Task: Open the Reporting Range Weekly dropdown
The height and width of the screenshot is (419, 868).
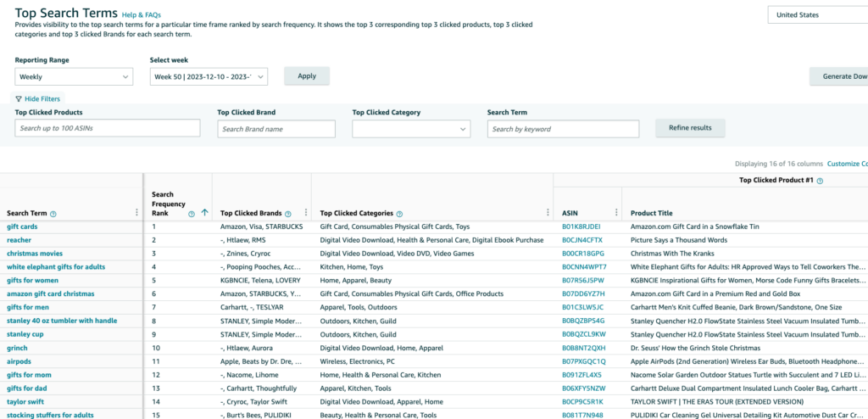Action: (x=74, y=77)
